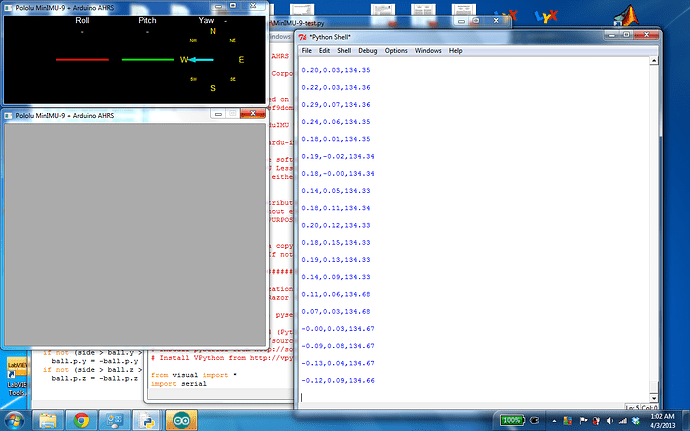690x431 pixels.
Task: Open the Windows Start menu
Action: (x=16, y=417)
